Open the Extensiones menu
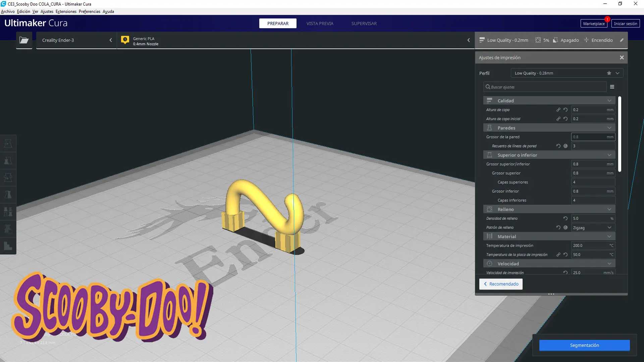Viewport: 644px width, 362px height. [66, 11]
